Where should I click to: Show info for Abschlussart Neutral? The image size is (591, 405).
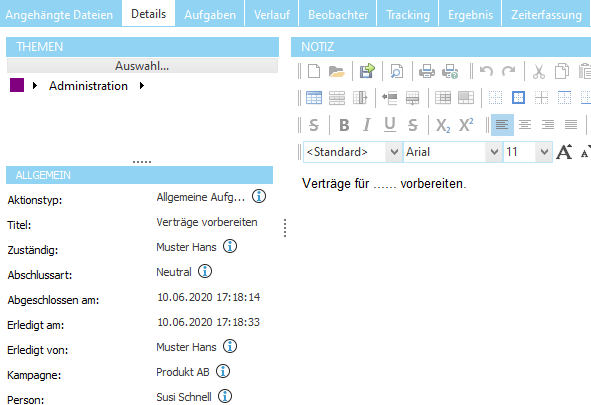pos(205,271)
